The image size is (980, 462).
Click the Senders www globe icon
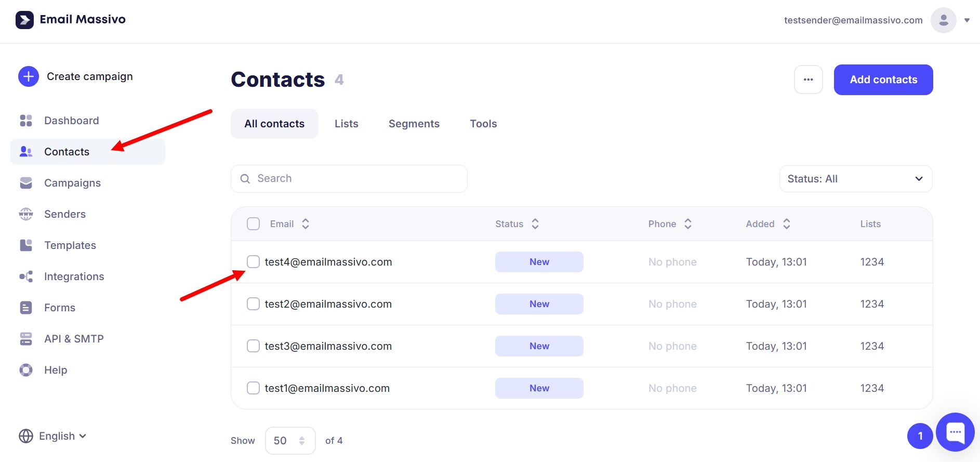[26, 214]
